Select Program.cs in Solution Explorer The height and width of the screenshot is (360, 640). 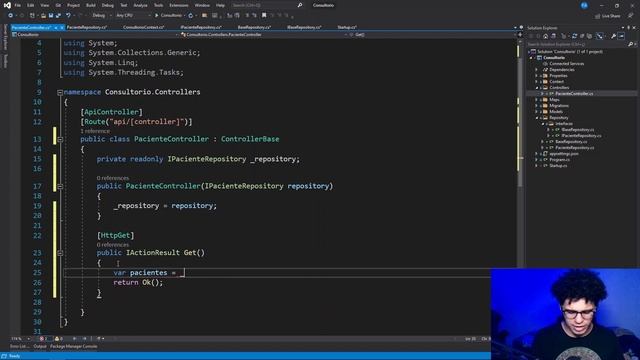[x=559, y=160]
